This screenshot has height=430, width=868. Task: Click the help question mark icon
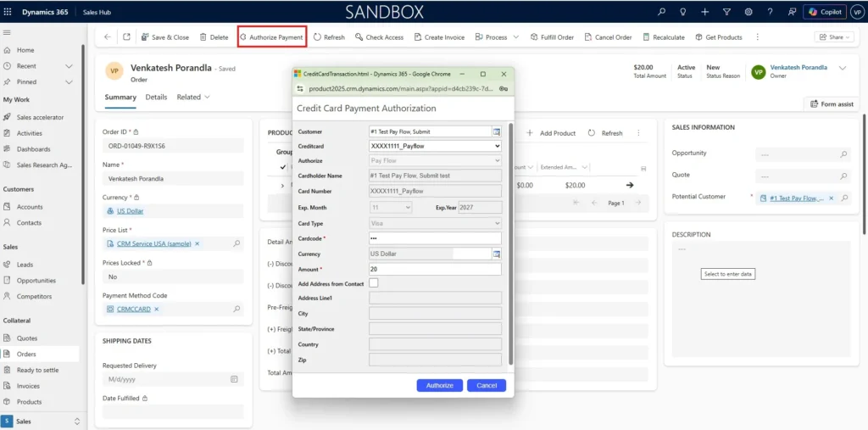[770, 12]
